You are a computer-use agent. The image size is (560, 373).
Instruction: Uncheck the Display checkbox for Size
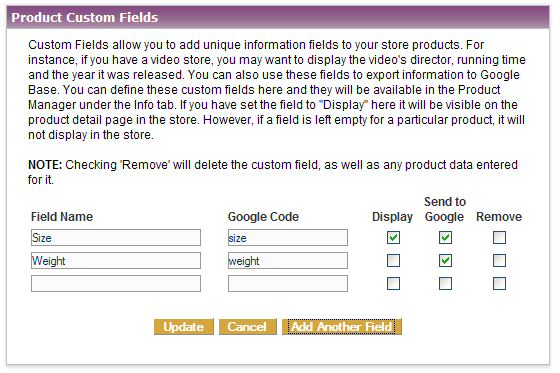tap(393, 238)
